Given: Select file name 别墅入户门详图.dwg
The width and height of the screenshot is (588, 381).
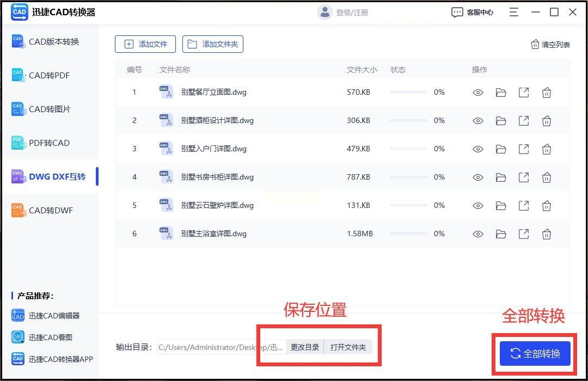Looking at the screenshot, I should (x=214, y=149).
